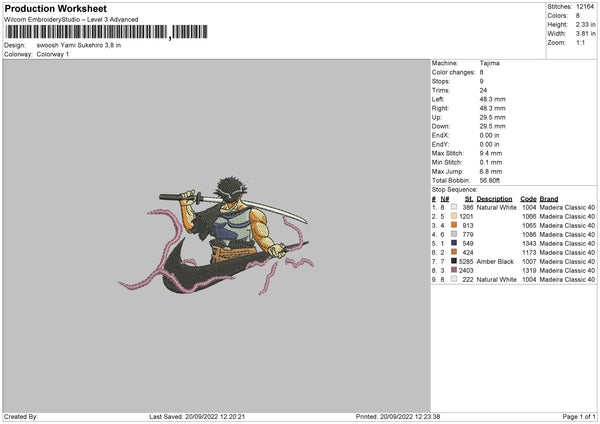600x424 pixels.
Task: Click the Description column header
Action: click(x=494, y=199)
